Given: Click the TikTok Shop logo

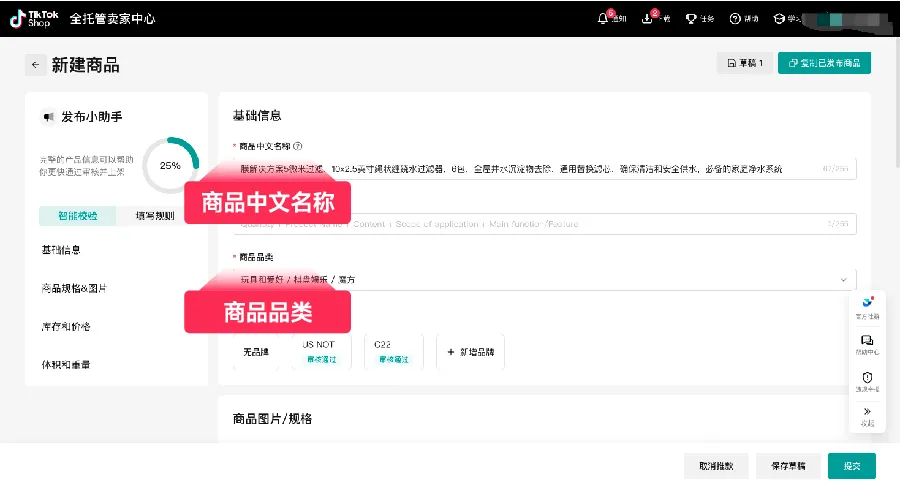Looking at the screenshot, I should pos(30,19).
